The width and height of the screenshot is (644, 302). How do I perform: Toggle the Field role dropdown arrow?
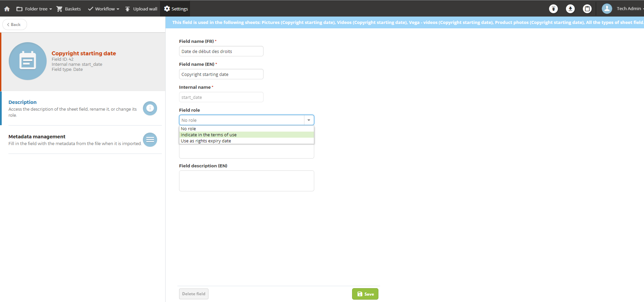(x=309, y=120)
